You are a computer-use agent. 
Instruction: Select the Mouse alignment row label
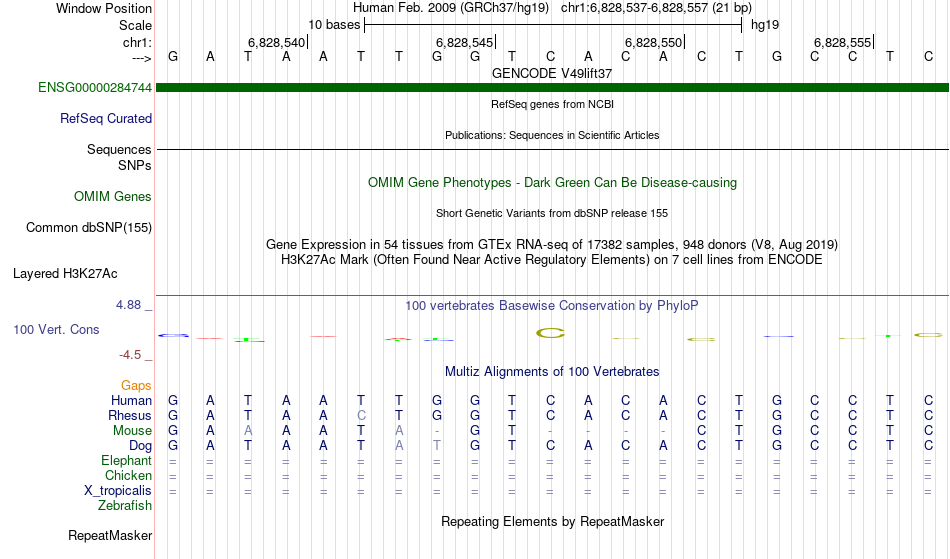[x=132, y=431]
